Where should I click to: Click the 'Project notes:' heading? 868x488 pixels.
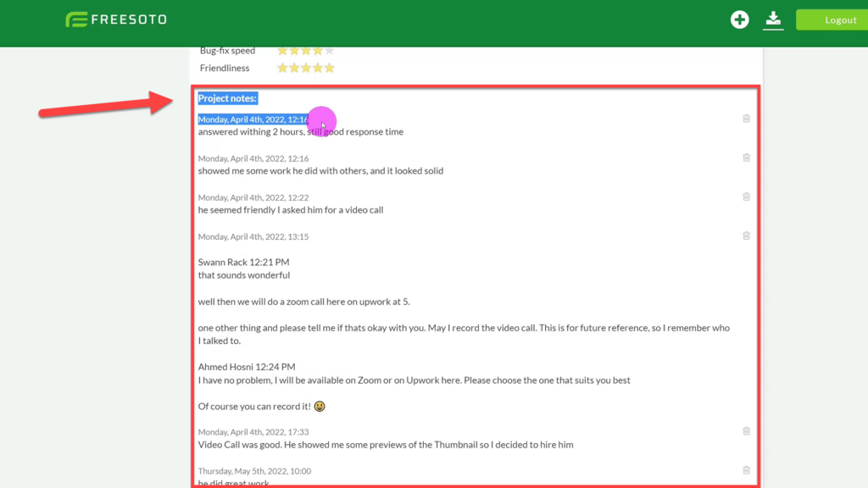pos(227,98)
